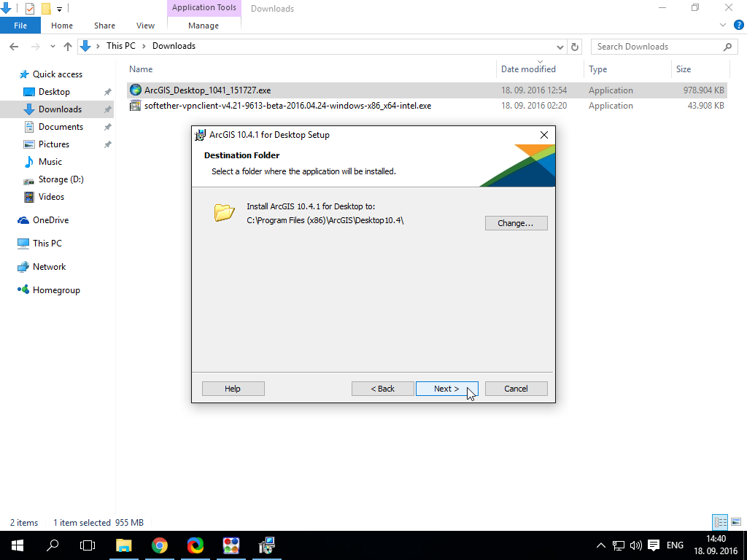Click This PC in address breadcrumb
The width and height of the screenshot is (747, 560).
point(121,46)
